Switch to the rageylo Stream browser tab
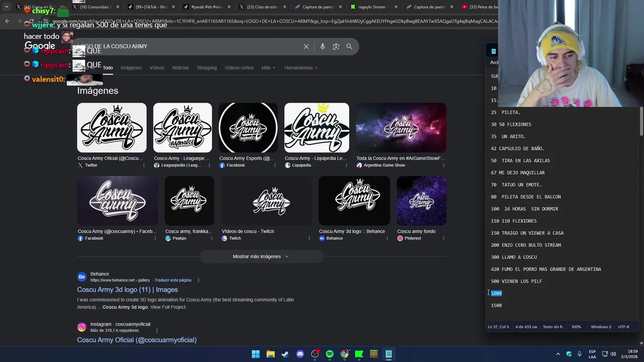 coord(375,7)
